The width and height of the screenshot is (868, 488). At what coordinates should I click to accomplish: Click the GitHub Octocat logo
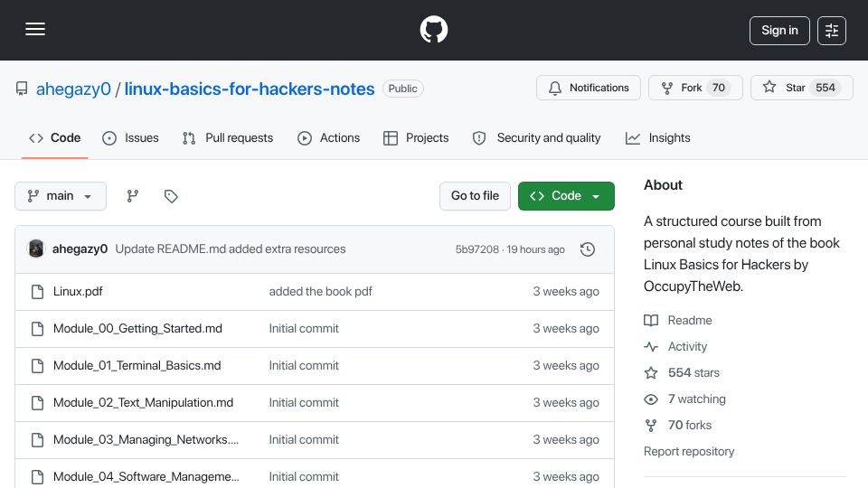click(x=433, y=29)
